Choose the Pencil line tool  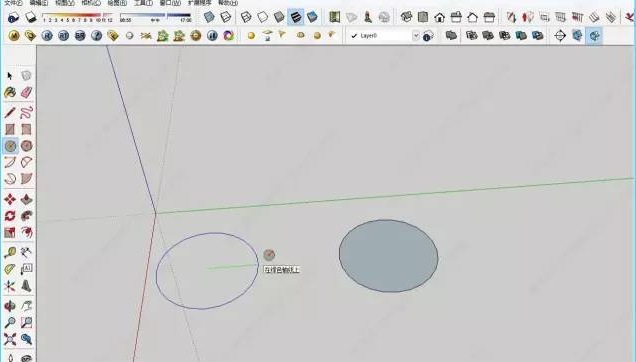click(10, 112)
